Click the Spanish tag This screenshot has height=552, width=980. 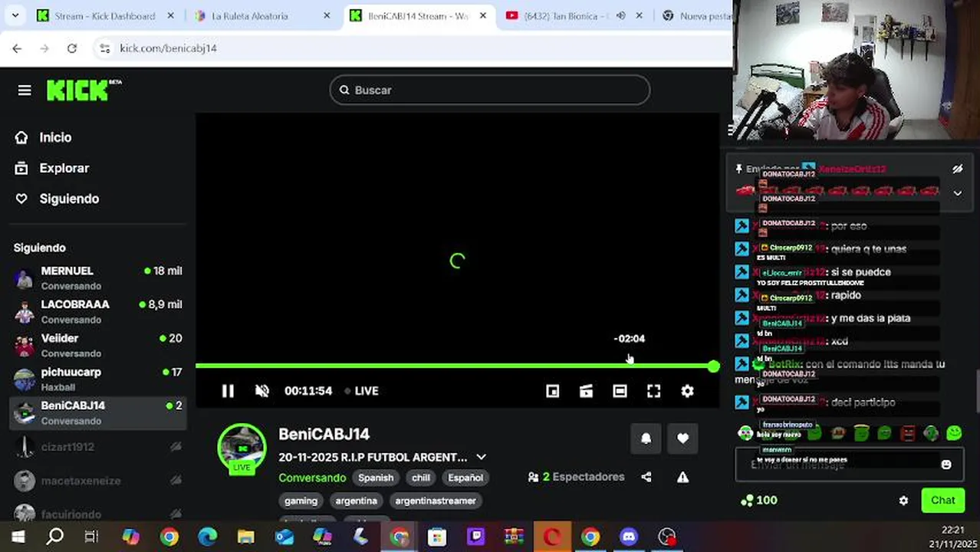pos(376,478)
